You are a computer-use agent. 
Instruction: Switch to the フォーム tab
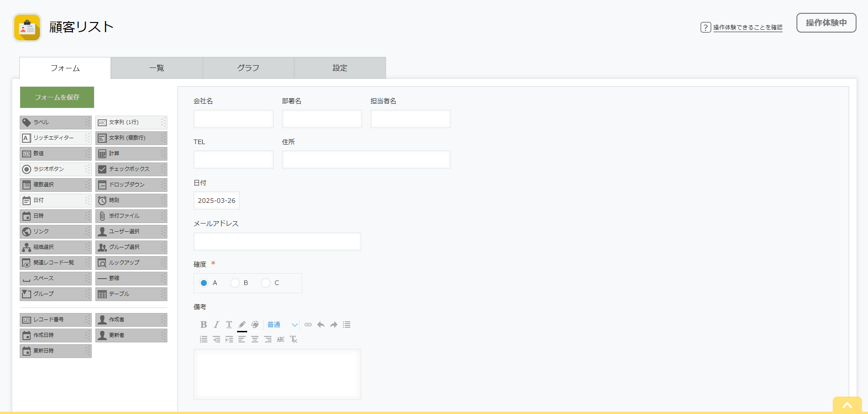65,68
